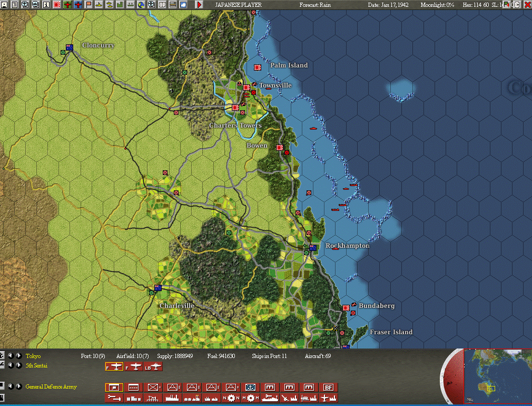Select the Japanese base marker at Bowen
532x406 pixels.
click(x=280, y=148)
